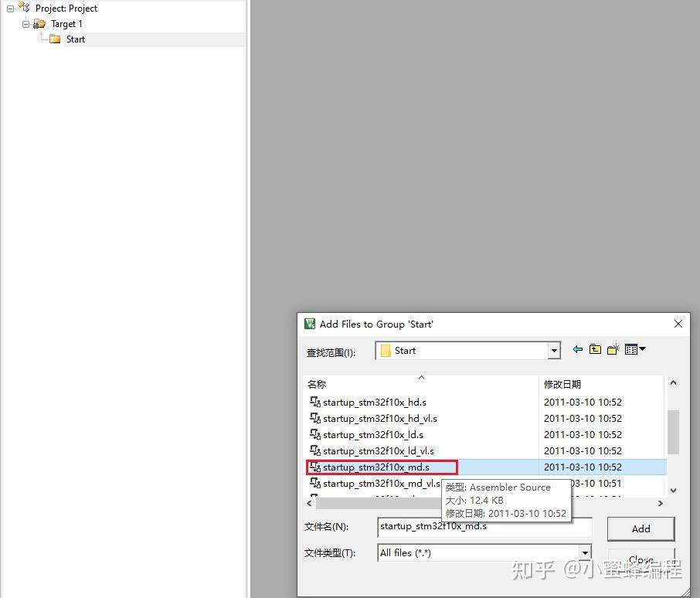This screenshot has height=598, width=700.
Task: Select Project: Project root item
Action: coord(66,8)
